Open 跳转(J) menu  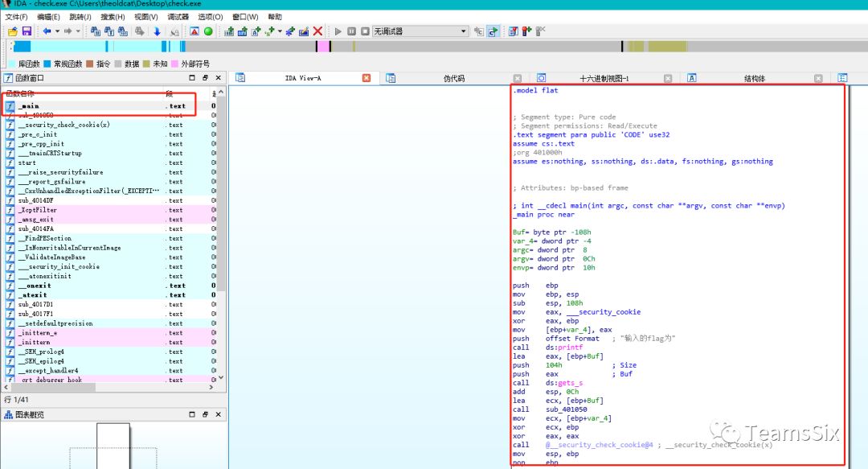[80, 17]
